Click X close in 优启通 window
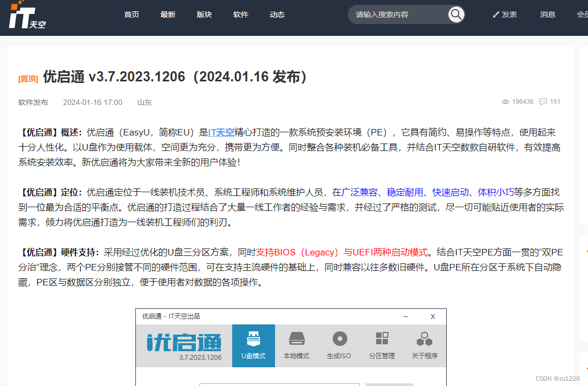This screenshot has height=386, width=588. (x=433, y=316)
